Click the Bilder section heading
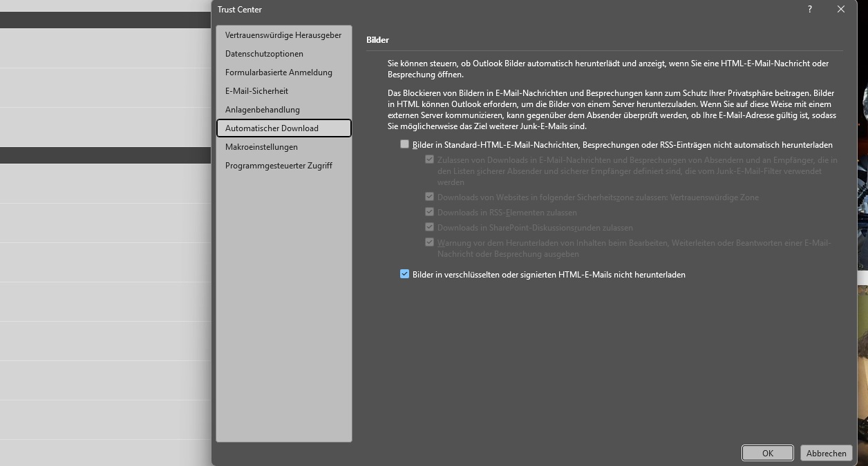868x466 pixels. [x=377, y=40]
